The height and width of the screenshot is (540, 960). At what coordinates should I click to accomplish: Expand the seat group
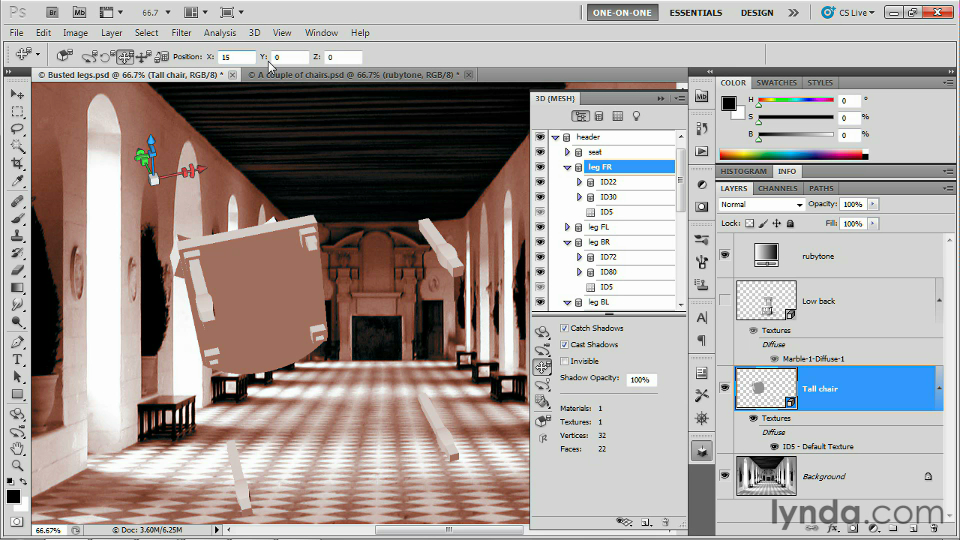pos(567,152)
